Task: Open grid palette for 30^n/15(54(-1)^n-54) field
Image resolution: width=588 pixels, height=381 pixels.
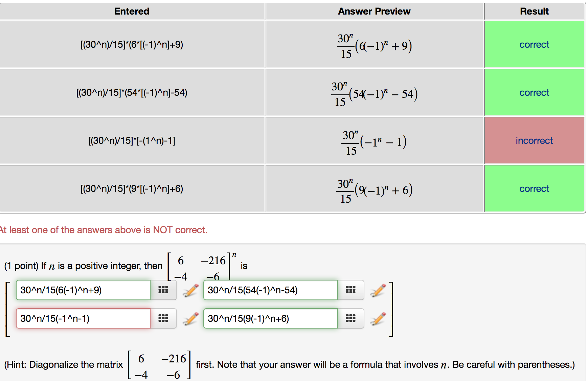Action: click(x=351, y=290)
